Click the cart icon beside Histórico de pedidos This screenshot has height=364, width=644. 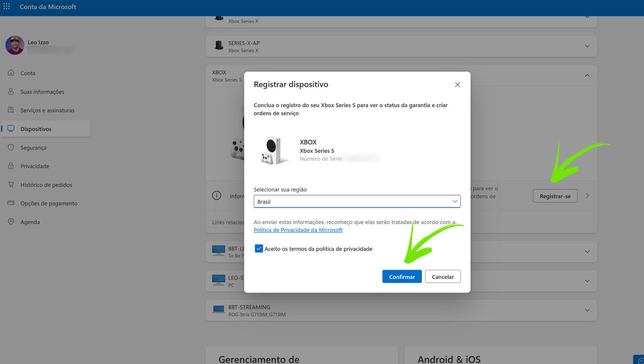tap(11, 184)
